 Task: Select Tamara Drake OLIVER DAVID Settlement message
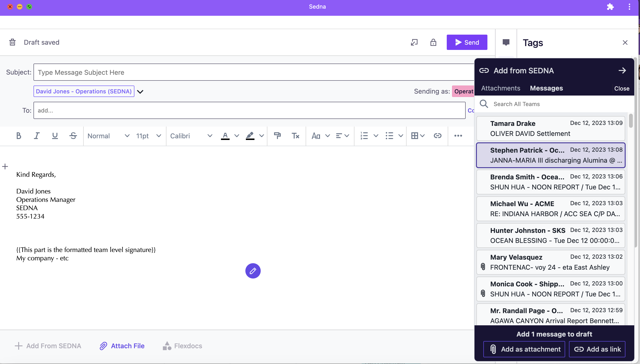pyautogui.click(x=551, y=128)
